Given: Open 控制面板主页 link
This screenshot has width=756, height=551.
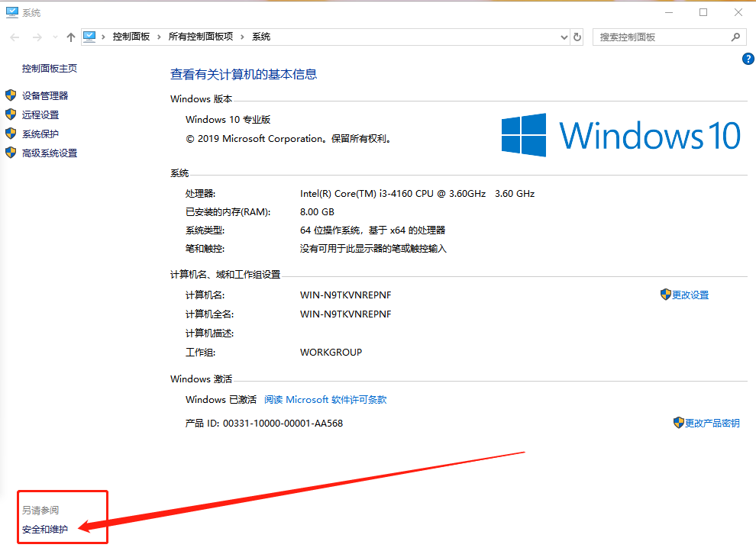Looking at the screenshot, I should click(49, 69).
